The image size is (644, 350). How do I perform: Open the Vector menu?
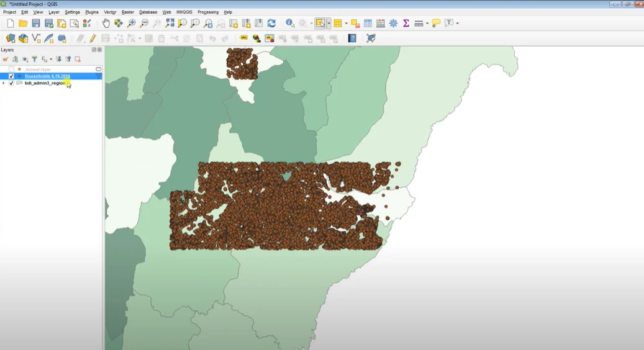tap(110, 12)
